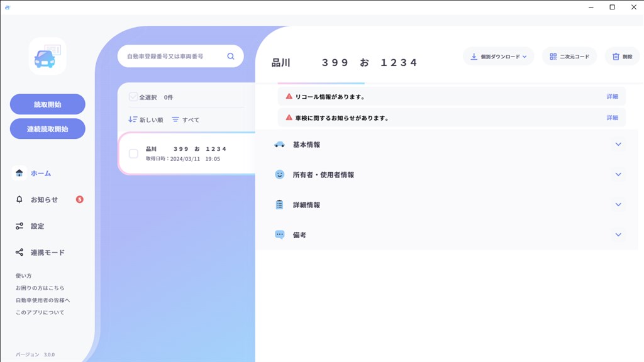The height and width of the screenshot is (362, 644).
Task: Click the settings sliders icon
Action: (19, 226)
